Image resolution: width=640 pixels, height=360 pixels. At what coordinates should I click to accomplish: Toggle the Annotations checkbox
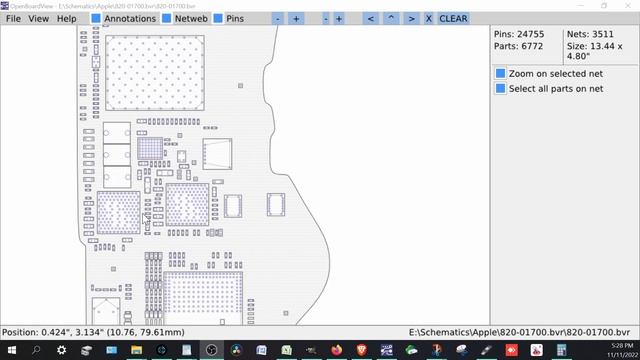[x=96, y=19]
